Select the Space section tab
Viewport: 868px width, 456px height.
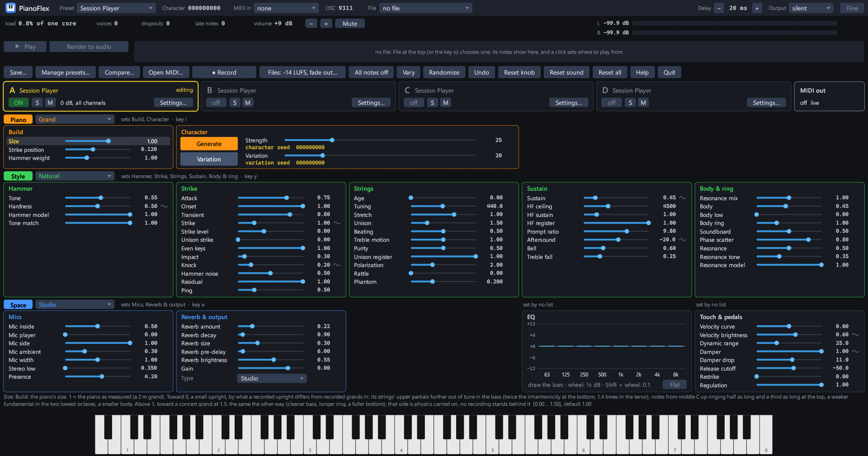click(18, 305)
